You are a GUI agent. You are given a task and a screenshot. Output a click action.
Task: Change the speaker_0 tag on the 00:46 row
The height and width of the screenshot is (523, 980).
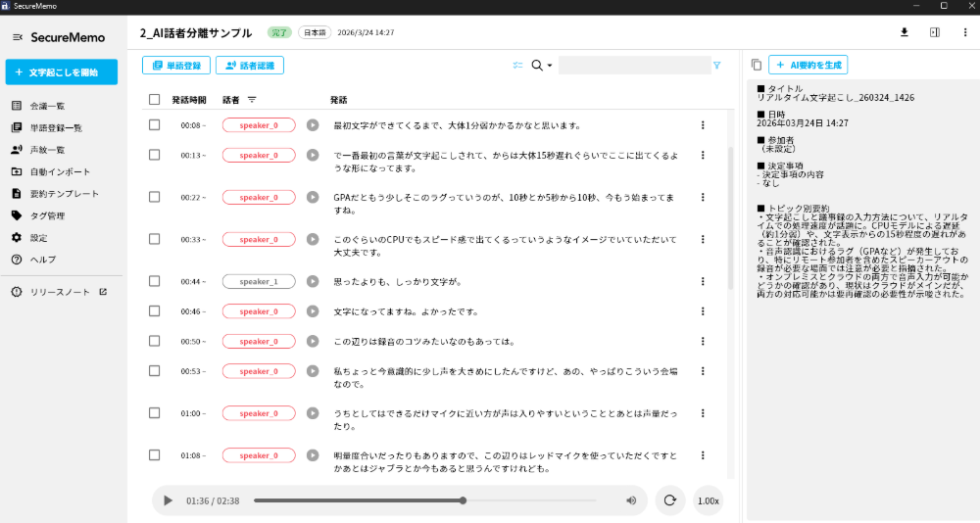click(x=259, y=311)
